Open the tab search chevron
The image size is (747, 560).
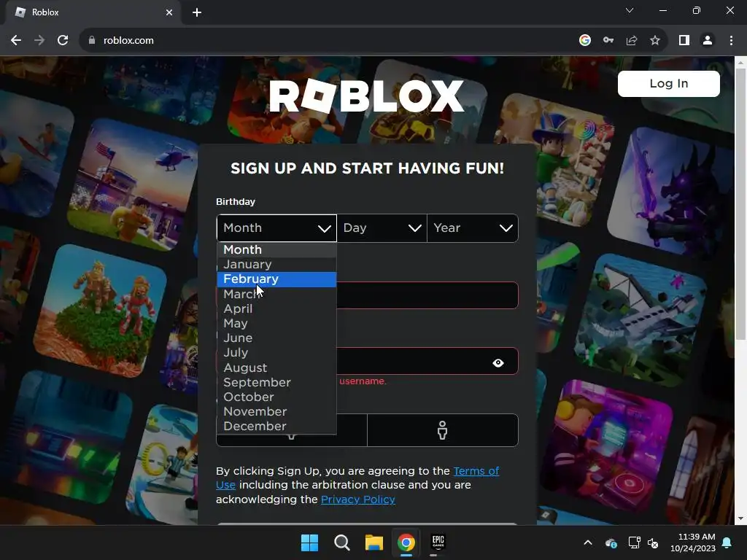tap(630, 10)
